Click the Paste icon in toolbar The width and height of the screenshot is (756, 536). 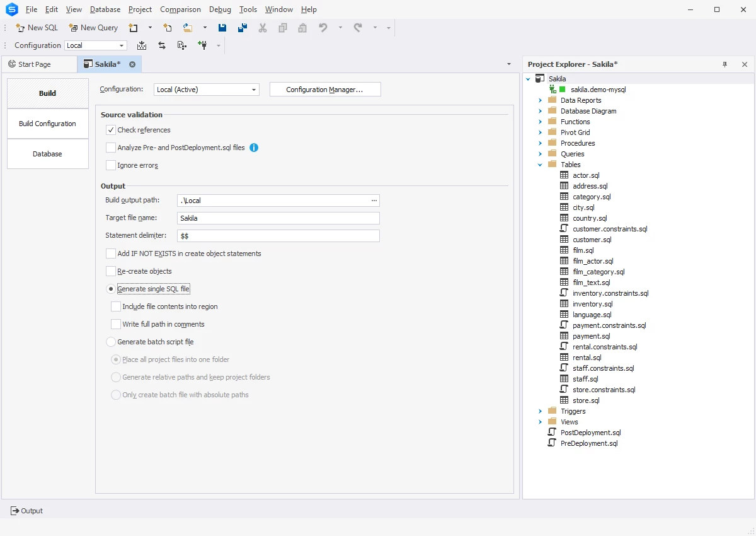(x=303, y=28)
